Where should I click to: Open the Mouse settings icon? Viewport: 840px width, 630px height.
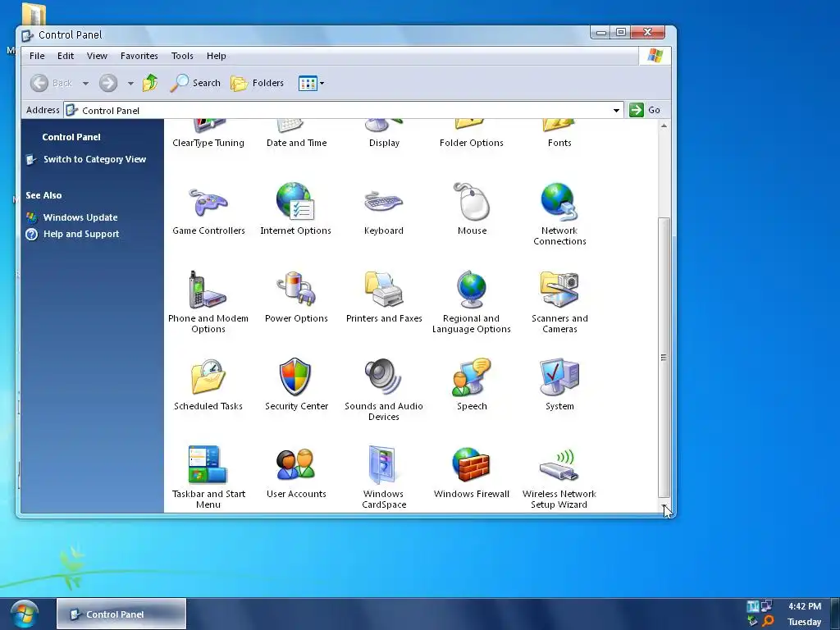click(472, 202)
